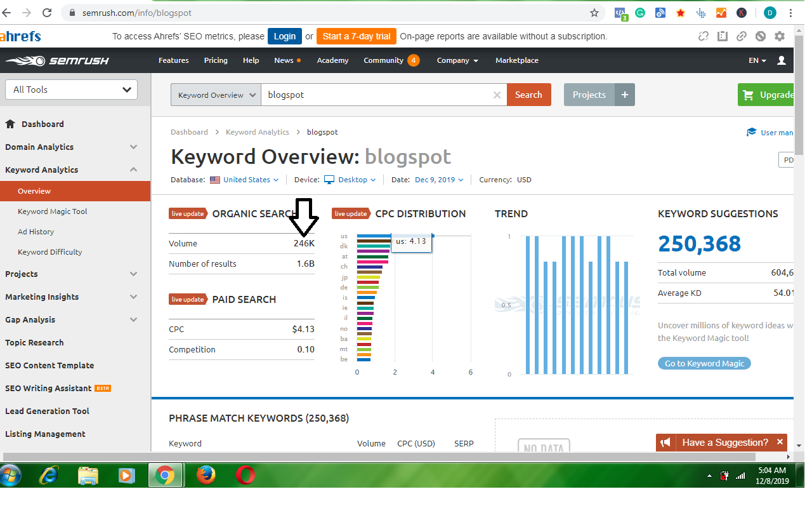Click the Ahrefs blocked circle icon
The width and height of the screenshot is (812, 508).
coord(761,36)
